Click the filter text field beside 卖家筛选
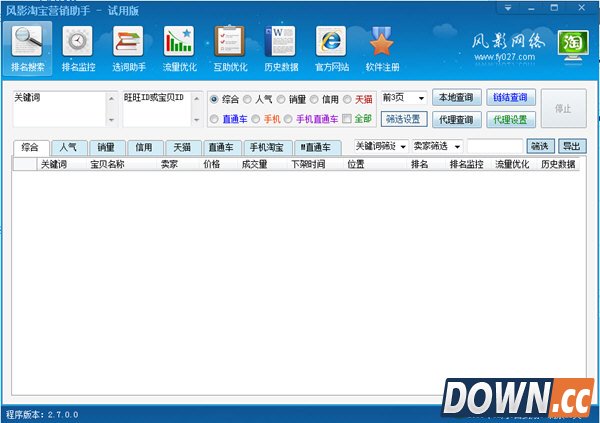 pos(495,147)
